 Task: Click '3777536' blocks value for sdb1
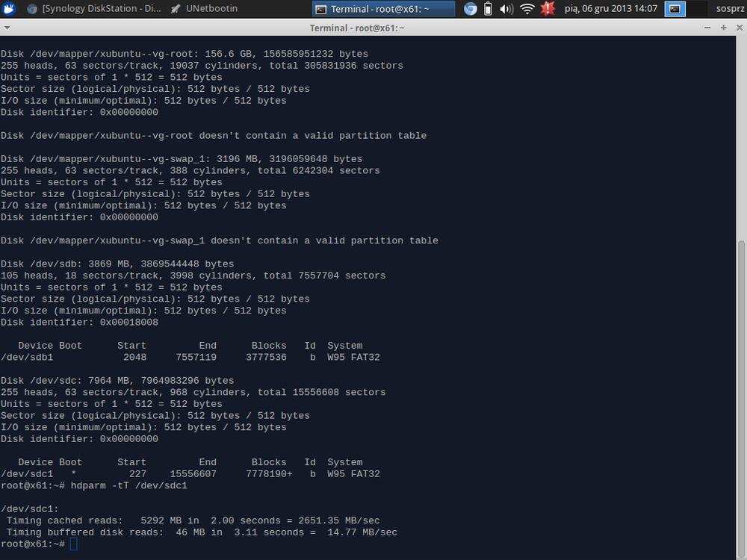(267, 357)
